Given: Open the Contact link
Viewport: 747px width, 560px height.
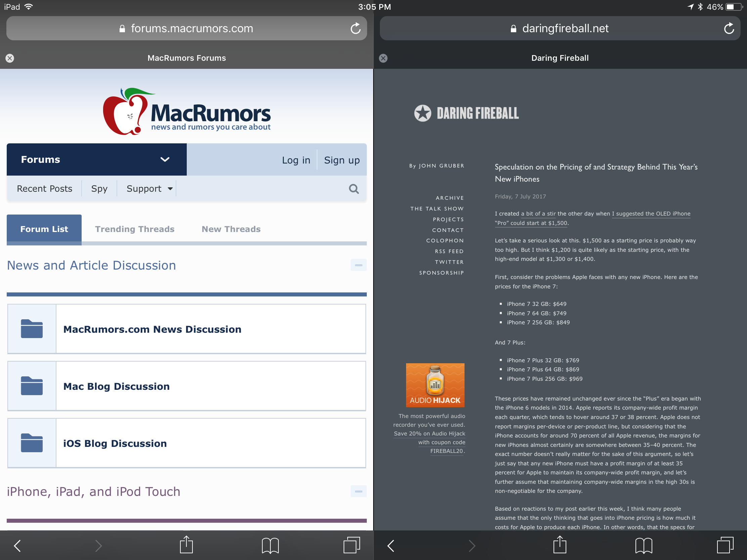Looking at the screenshot, I should click(448, 230).
